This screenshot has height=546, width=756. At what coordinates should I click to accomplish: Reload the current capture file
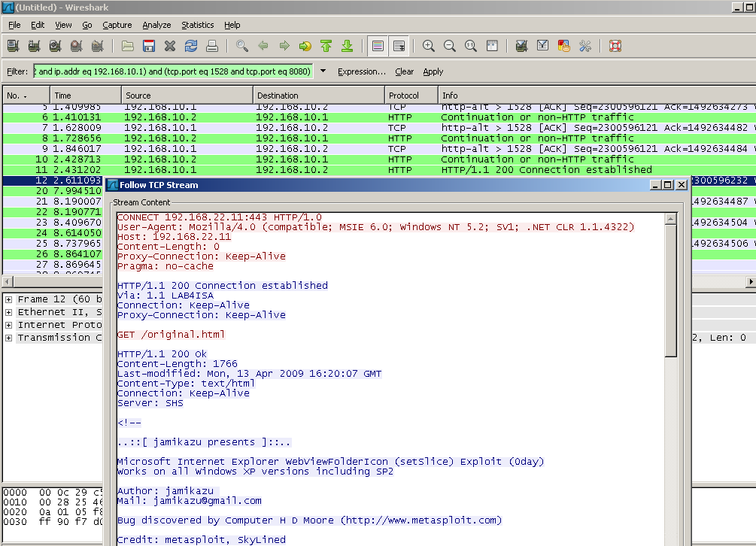point(191,47)
